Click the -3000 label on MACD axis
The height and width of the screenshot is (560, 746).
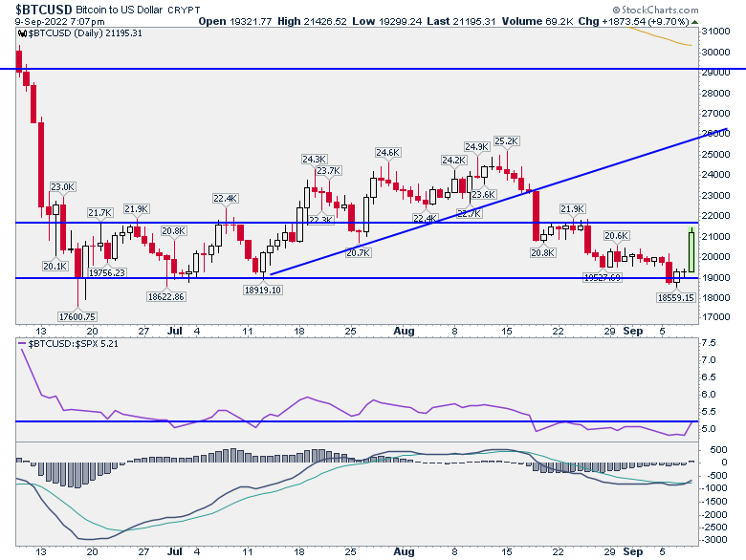click(714, 540)
